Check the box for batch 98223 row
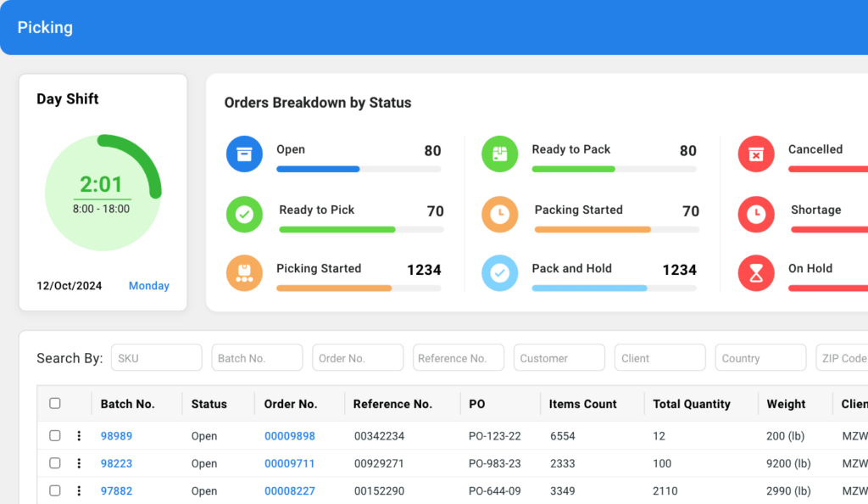This screenshot has height=504, width=868. tap(55, 462)
